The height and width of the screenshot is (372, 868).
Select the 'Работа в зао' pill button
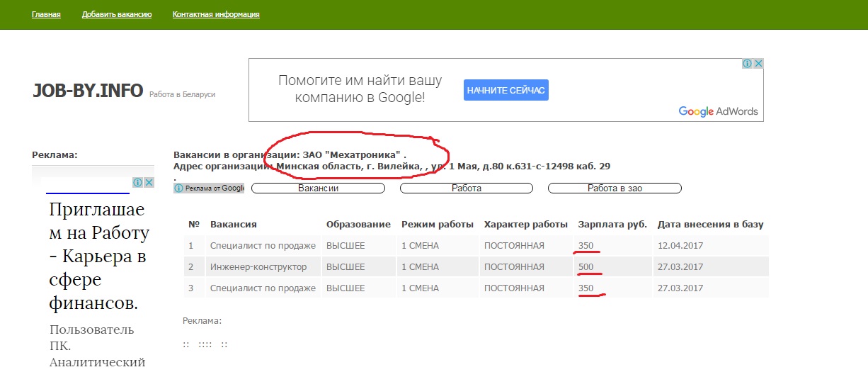tap(615, 188)
